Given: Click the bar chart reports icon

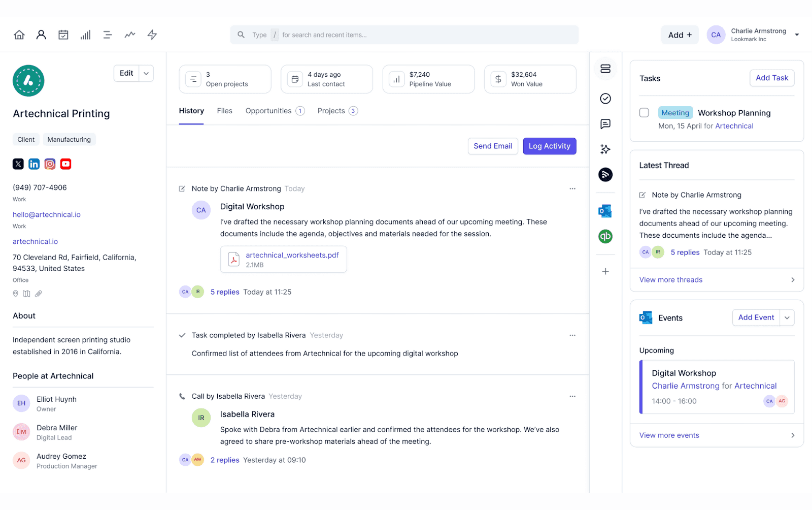Looking at the screenshot, I should point(85,35).
